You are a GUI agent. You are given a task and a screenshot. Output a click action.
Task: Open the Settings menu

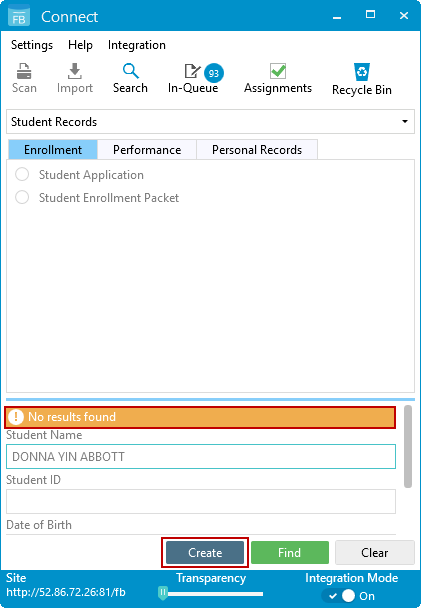[x=32, y=45]
